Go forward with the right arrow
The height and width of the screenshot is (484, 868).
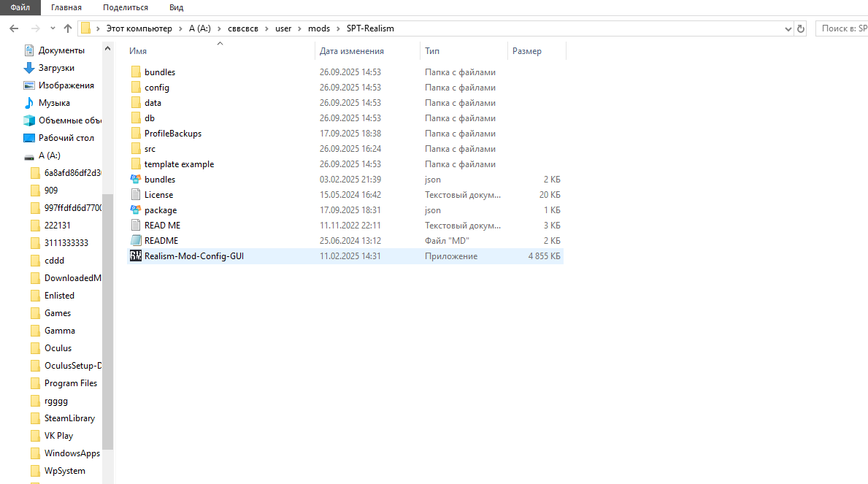[x=36, y=28]
